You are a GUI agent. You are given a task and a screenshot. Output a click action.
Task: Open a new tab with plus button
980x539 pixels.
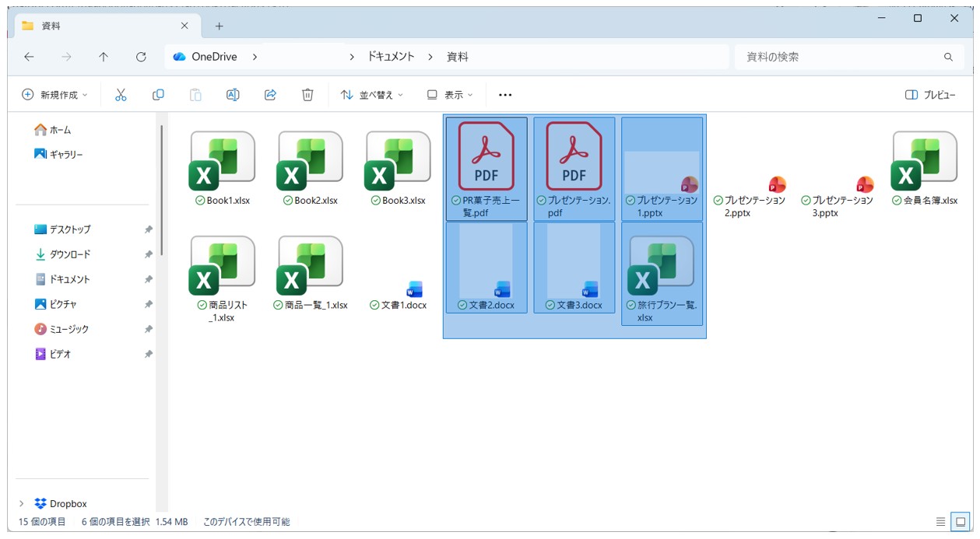point(219,26)
